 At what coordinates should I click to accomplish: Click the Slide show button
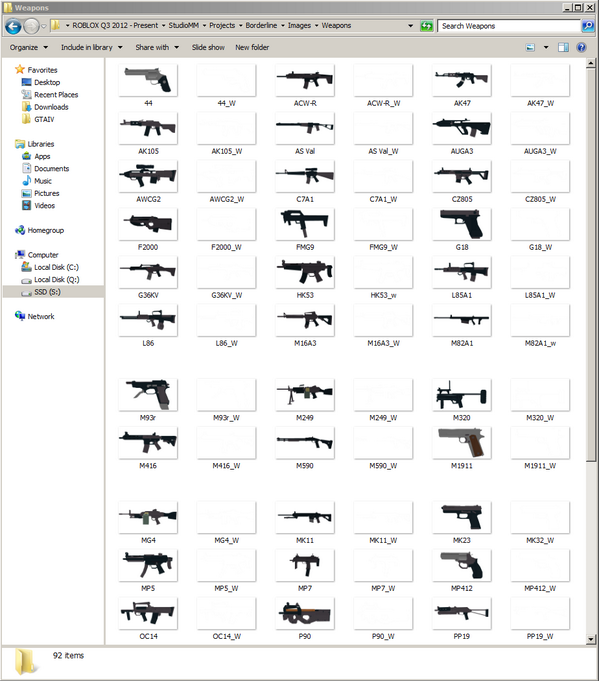[208, 47]
